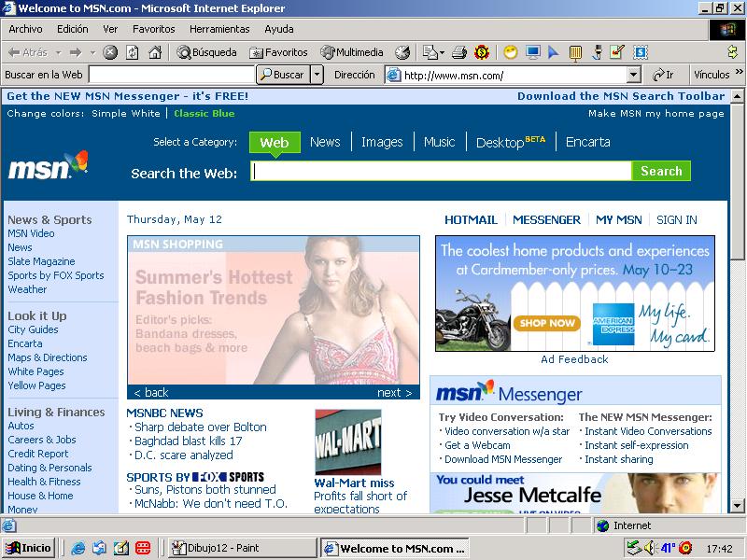Select the Encarta search category
This screenshot has width=747, height=560.
click(587, 142)
